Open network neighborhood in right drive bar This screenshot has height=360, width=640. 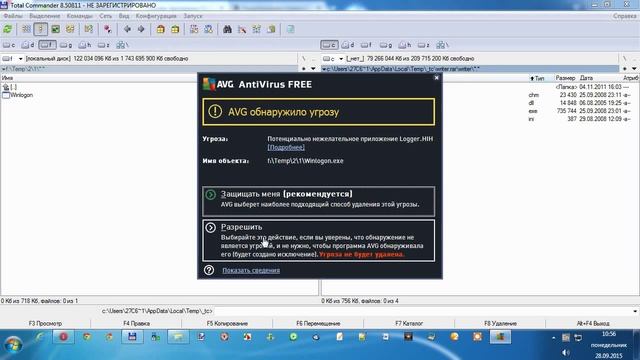click(442, 45)
